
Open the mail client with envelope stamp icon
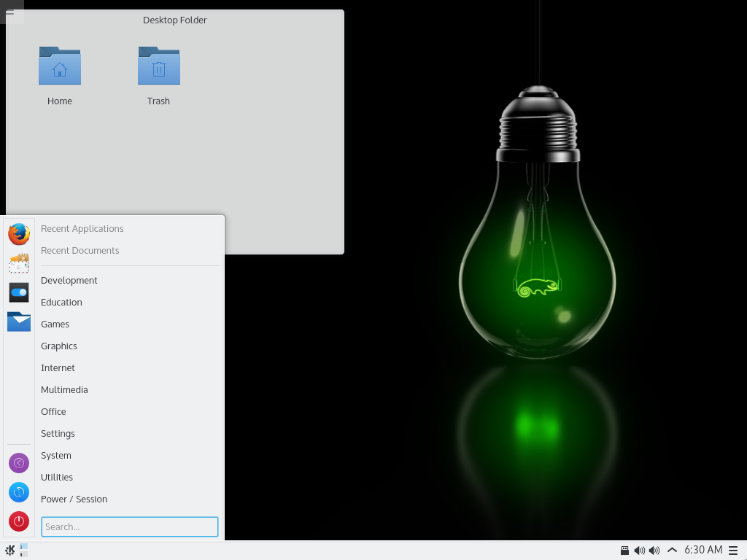(x=19, y=263)
